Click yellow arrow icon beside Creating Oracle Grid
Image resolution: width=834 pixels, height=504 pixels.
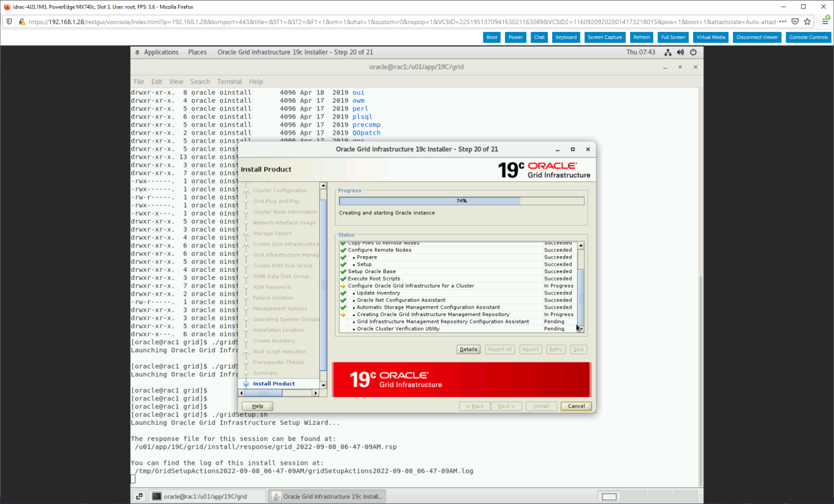coord(343,314)
